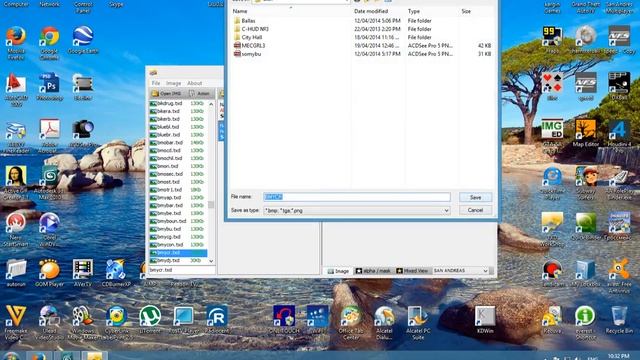The image size is (640, 360).
Task: Select the Ballas folder in the save dialog
Action: point(248,21)
